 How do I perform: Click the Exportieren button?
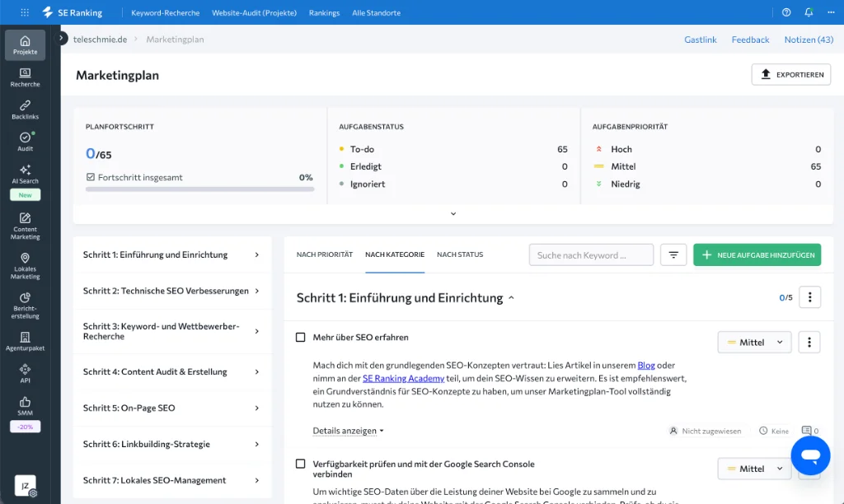790,74
